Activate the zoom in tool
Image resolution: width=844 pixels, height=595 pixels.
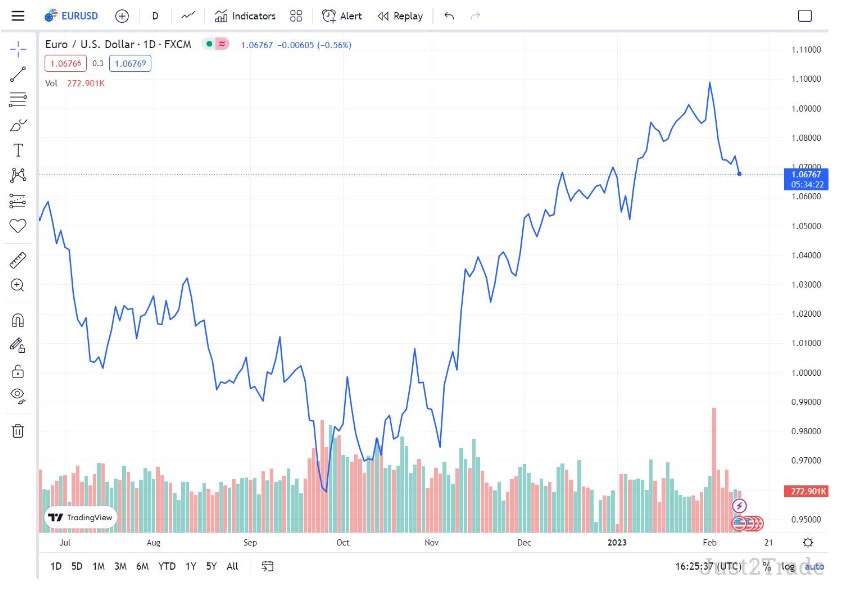click(x=18, y=285)
